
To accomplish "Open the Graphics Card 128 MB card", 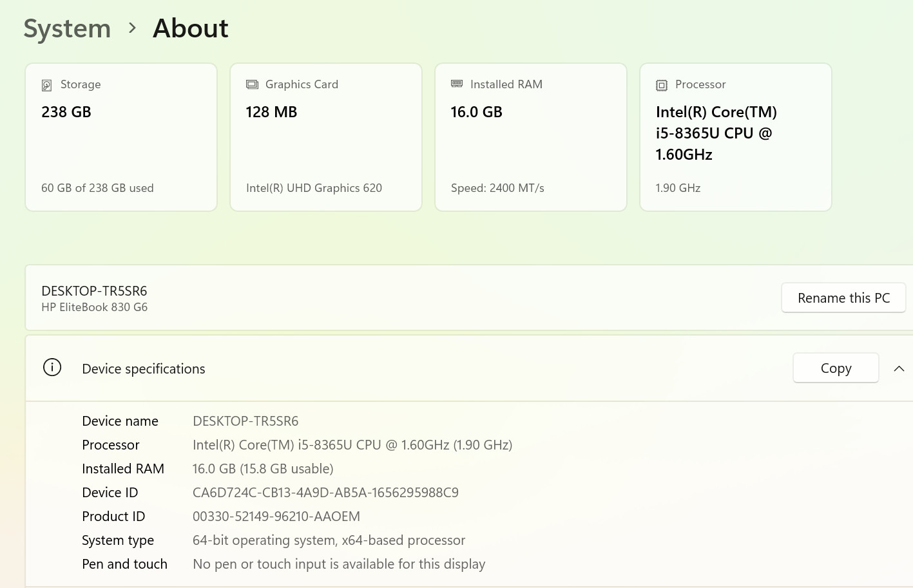I will (x=326, y=137).
